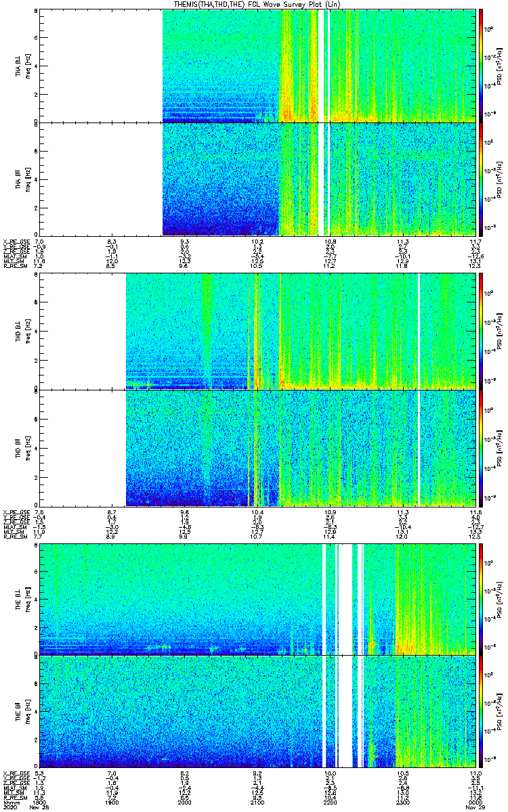Click inside the THE B-parallel spectrogram panel
This screenshot has height=812, width=508.
[x=257, y=711]
